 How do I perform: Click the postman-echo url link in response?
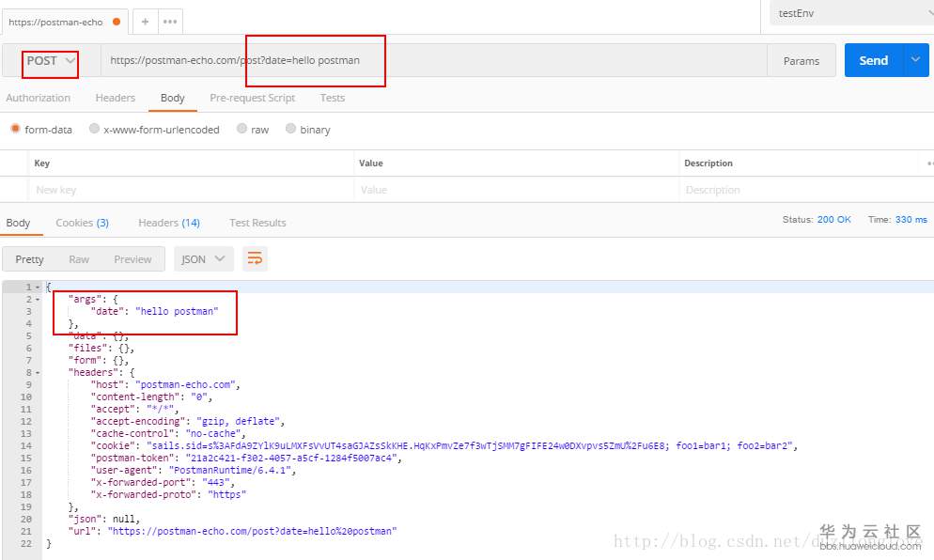[252, 532]
